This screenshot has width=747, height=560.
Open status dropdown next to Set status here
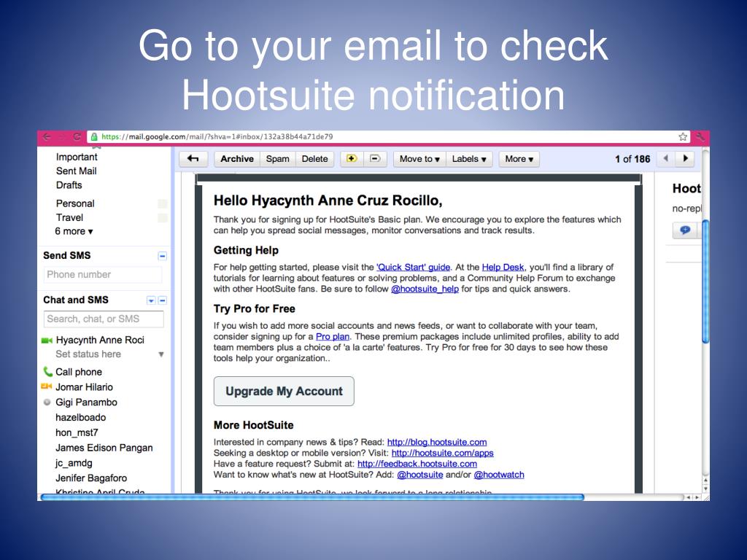(161, 354)
